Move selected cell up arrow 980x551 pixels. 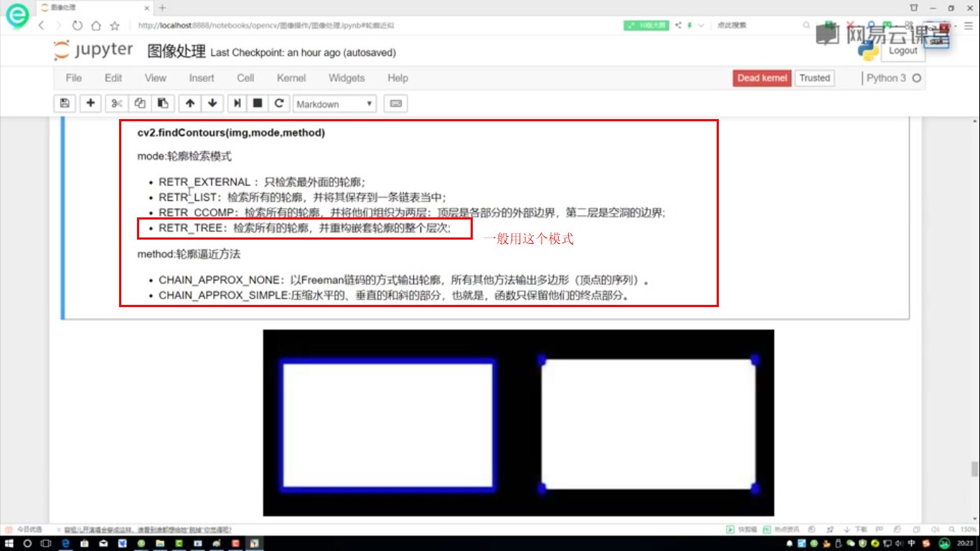click(189, 103)
